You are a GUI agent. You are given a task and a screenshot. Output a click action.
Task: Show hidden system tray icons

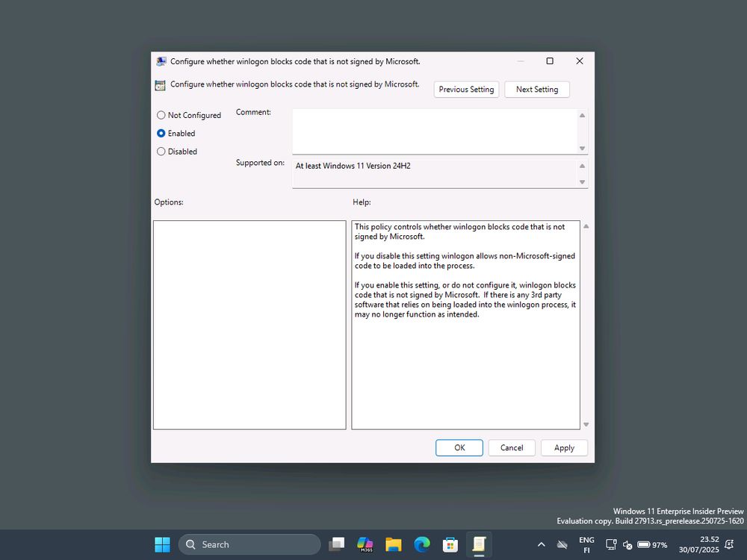click(x=541, y=544)
